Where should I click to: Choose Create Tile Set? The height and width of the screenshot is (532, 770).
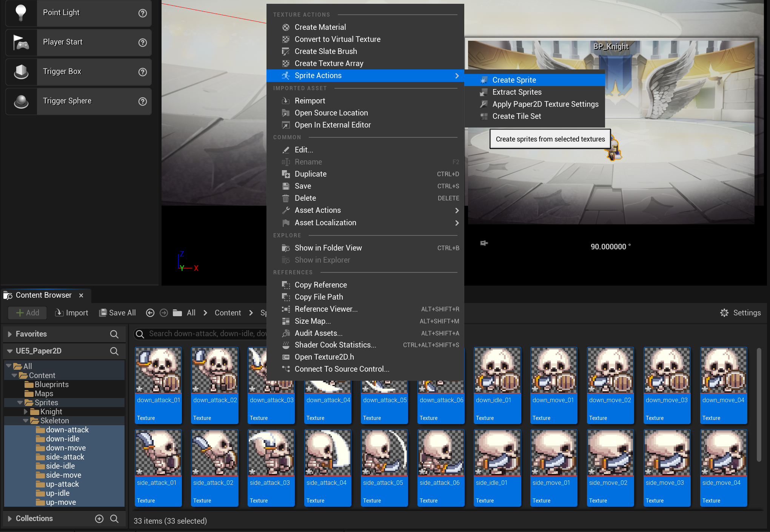(534, 116)
